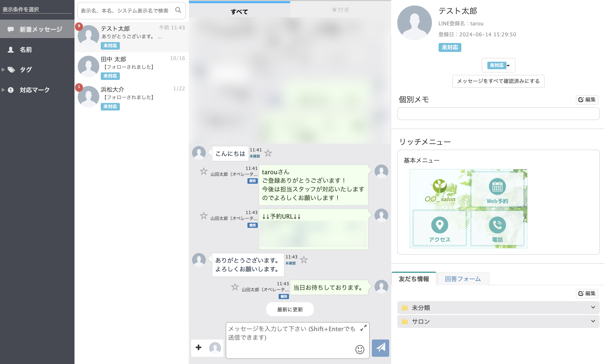Open the emoji picker smiley icon
Viewport: 604px width, 364px height.
(359, 350)
